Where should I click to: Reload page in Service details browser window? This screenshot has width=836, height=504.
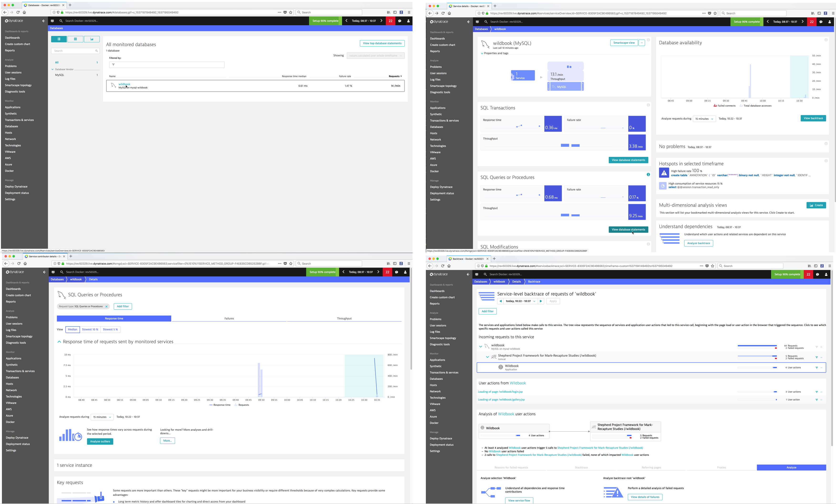pyautogui.click(x=443, y=13)
